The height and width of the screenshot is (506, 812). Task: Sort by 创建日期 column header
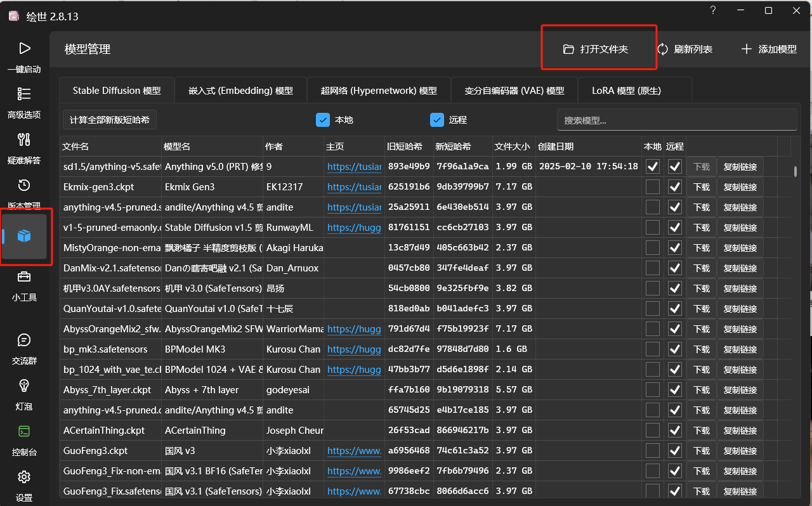(x=588, y=146)
